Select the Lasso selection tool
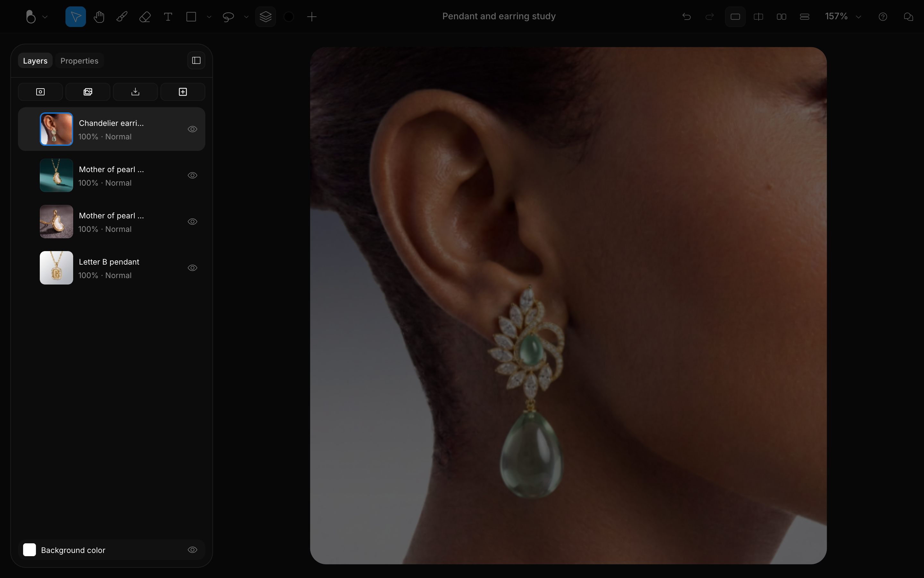Viewport: 924px width, 578px height. tap(228, 17)
